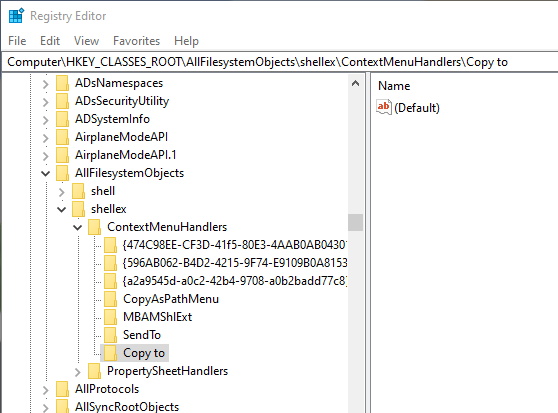
Task: Select the {474C98EE-CF3D-41f5 key label
Action: coord(235,245)
